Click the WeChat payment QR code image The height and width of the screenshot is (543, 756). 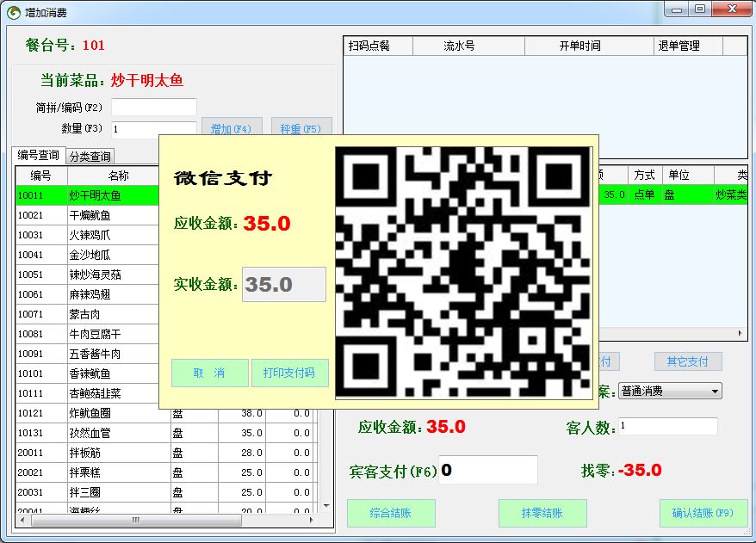tap(463, 273)
